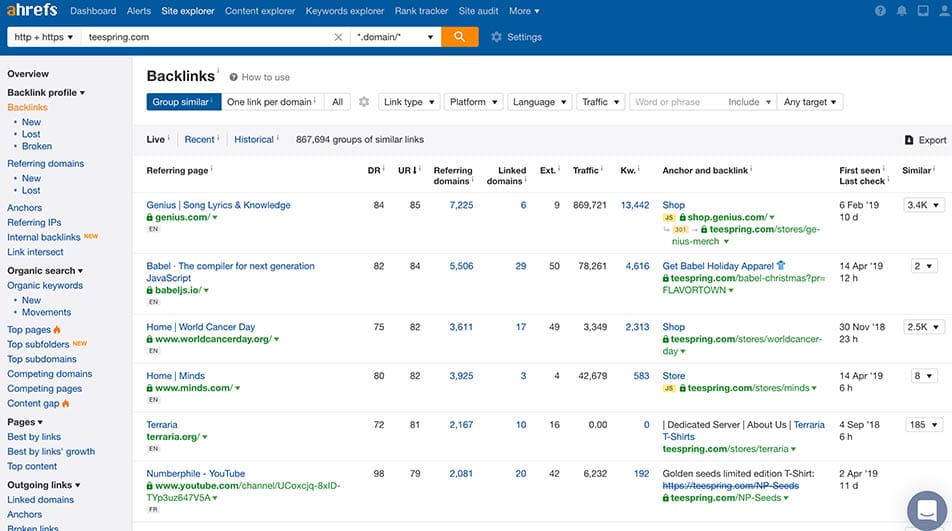Open Home | World Cancer Day link
952x531 pixels.
tap(200, 327)
